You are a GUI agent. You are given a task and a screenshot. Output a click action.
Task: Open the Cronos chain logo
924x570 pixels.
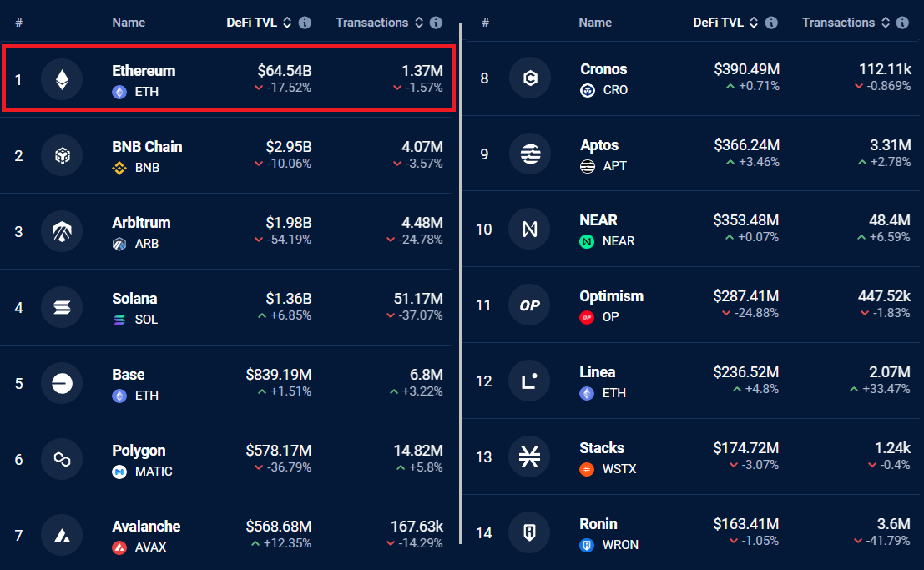[530, 78]
